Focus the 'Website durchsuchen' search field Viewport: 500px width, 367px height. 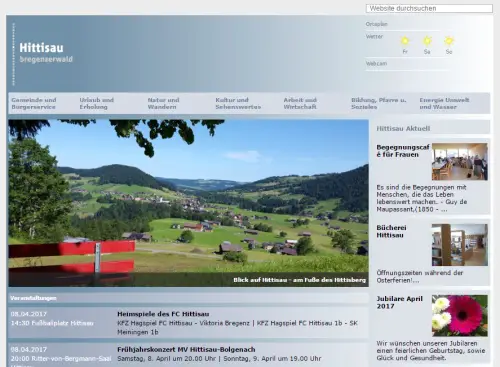click(x=429, y=8)
